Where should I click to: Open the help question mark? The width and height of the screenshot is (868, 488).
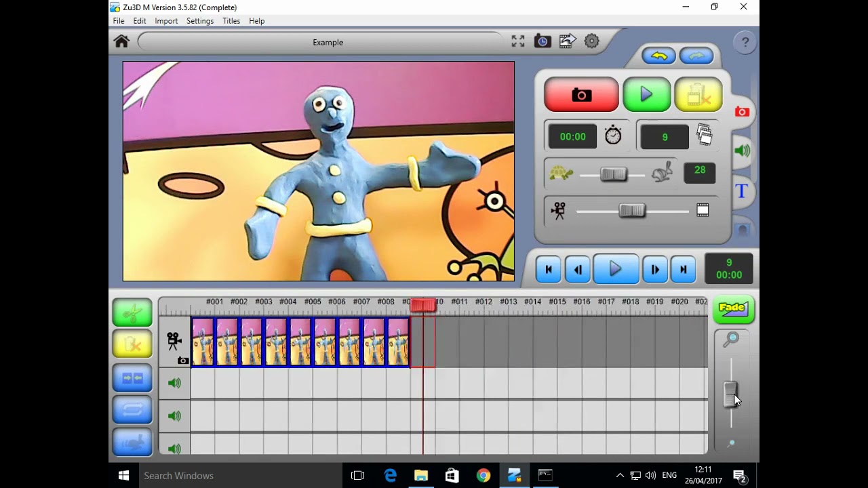[x=745, y=42]
